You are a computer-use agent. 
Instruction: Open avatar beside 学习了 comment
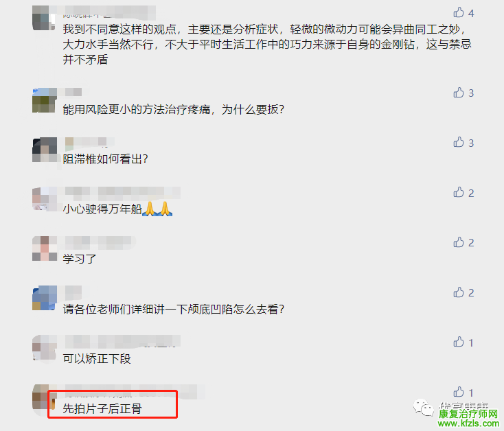click(45, 248)
